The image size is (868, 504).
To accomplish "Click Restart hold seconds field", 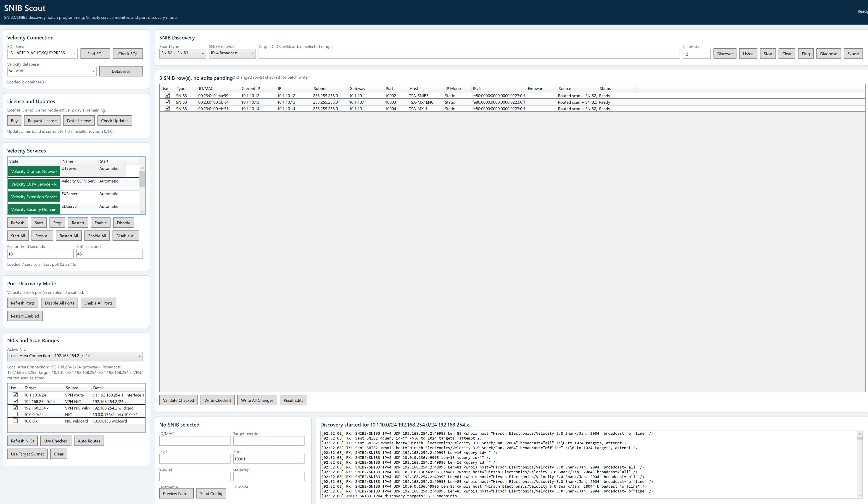I will tap(40, 254).
